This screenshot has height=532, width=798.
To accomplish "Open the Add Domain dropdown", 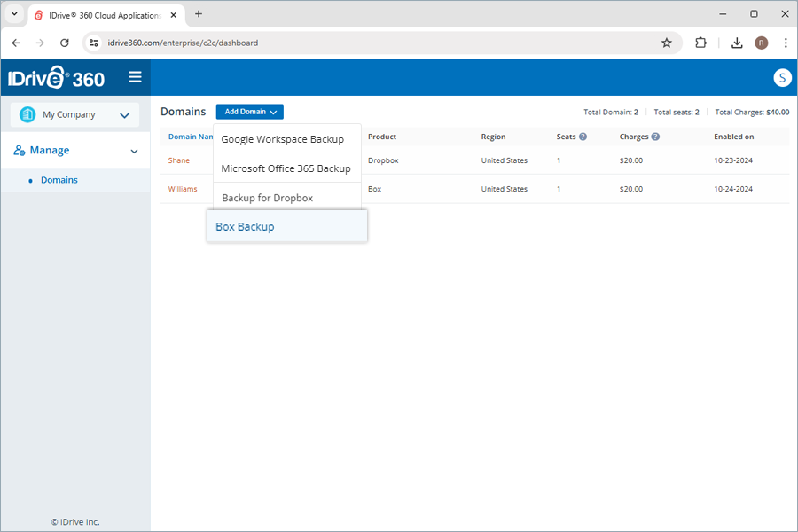I will pyautogui.click(x=249, y=111).
